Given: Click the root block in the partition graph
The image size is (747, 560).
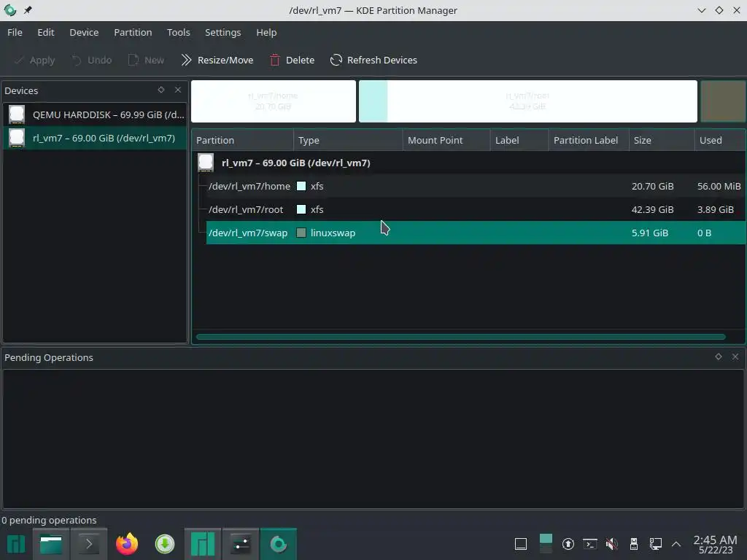Looking at the screenshot, I should [x=528, y=101].
